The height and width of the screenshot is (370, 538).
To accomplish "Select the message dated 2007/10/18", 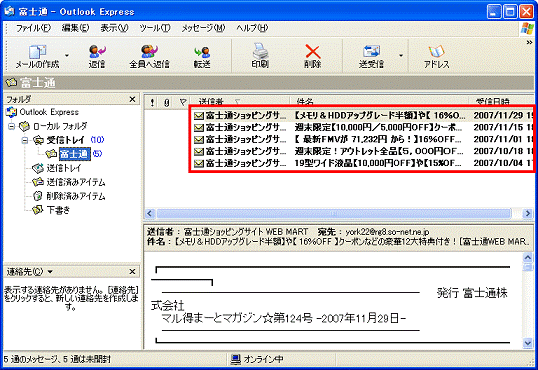I will tap(363, 151).
